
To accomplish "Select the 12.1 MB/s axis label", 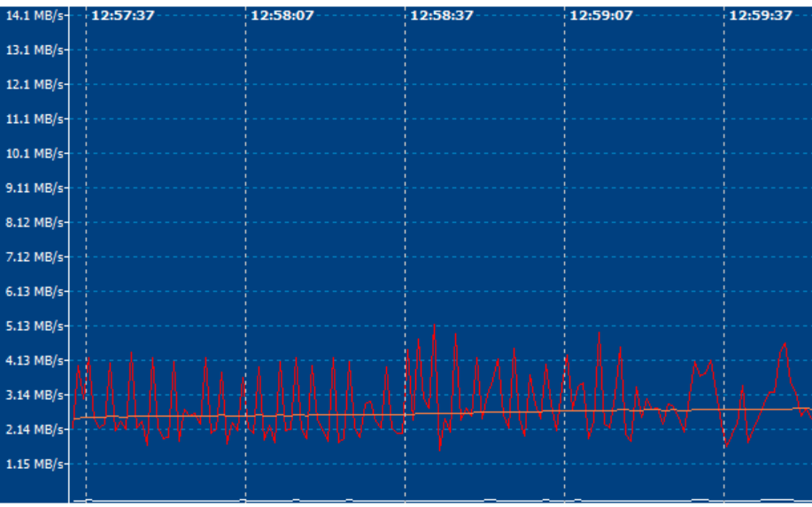I will [x=35, y=84].
